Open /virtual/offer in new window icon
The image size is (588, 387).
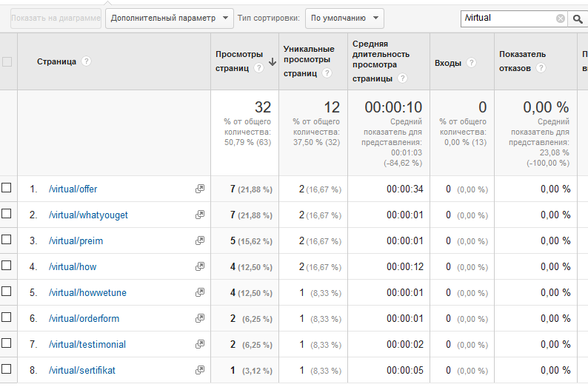(x=199, y=189)
